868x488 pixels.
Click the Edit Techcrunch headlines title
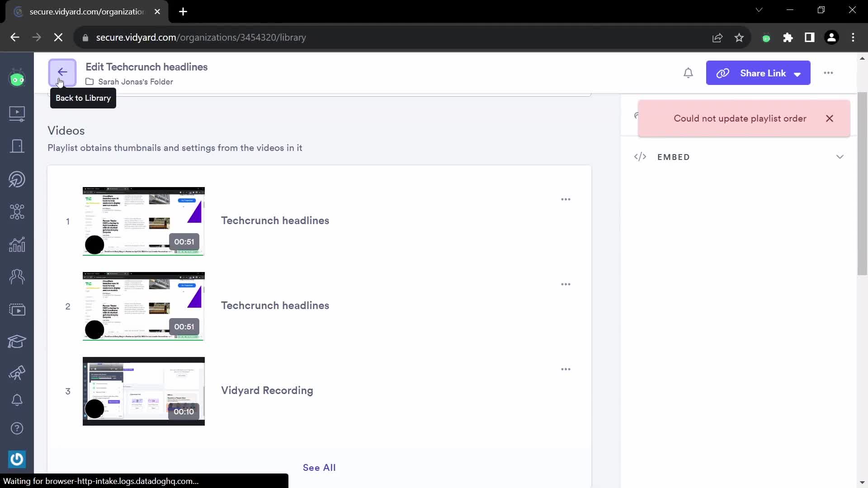point(146,67)
